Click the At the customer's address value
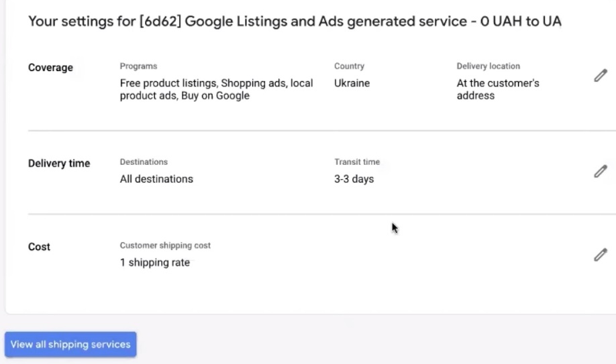This screenshot has width=616, height=364. coord(498,89)
